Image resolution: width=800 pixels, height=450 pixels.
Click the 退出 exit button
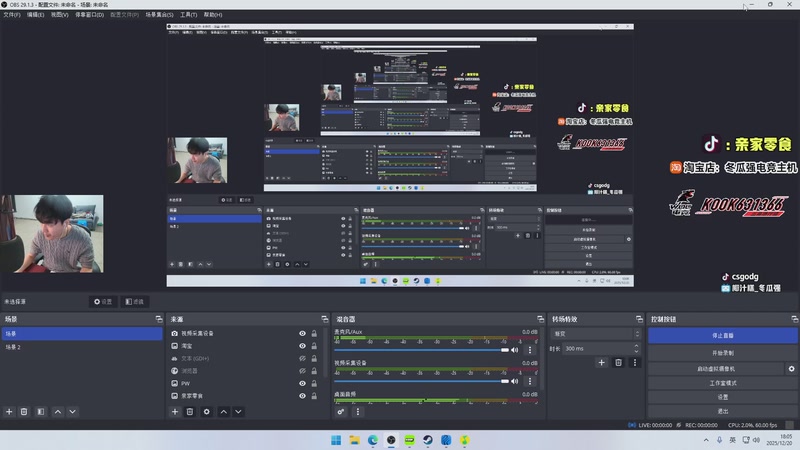tap(722, 411)
